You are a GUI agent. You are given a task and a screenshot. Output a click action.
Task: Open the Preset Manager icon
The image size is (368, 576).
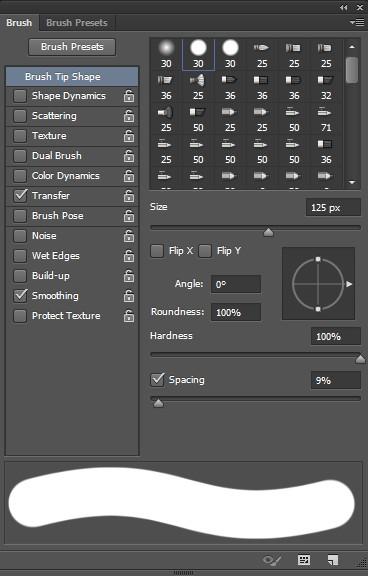(x=304, y=560)
